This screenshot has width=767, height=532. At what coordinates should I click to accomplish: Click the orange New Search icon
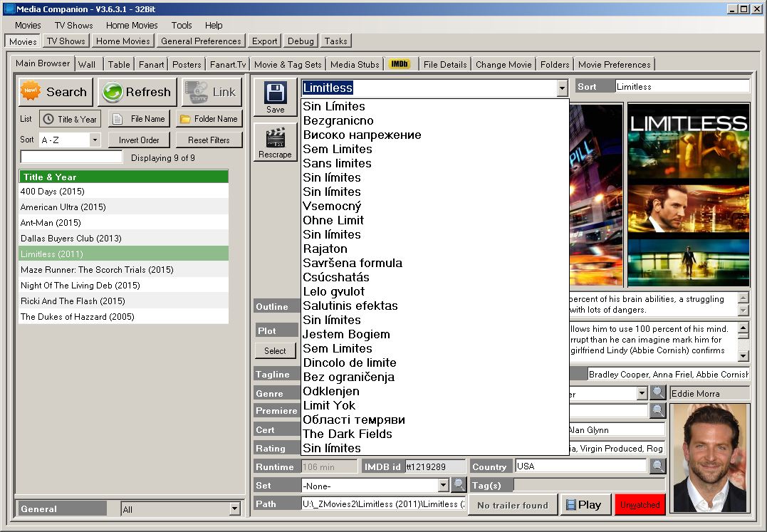click(31, 91)
